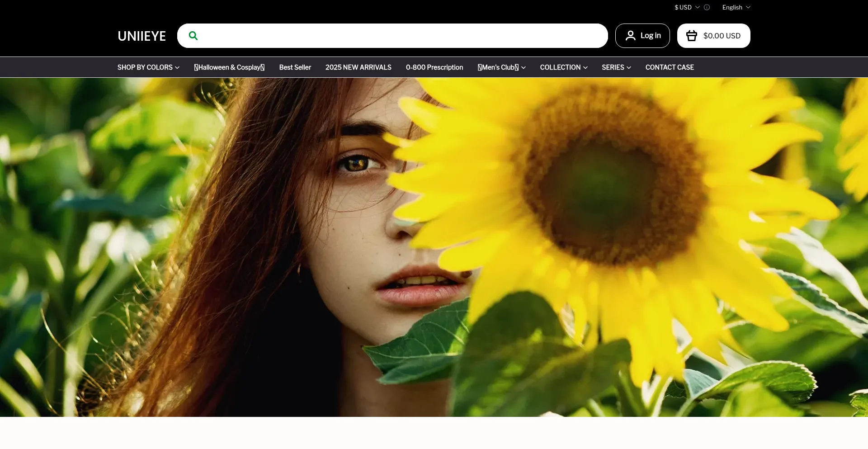Viewport: 868px width, 449px height.
Task: Click the green search magnifier icon
Action: [193, 36]
